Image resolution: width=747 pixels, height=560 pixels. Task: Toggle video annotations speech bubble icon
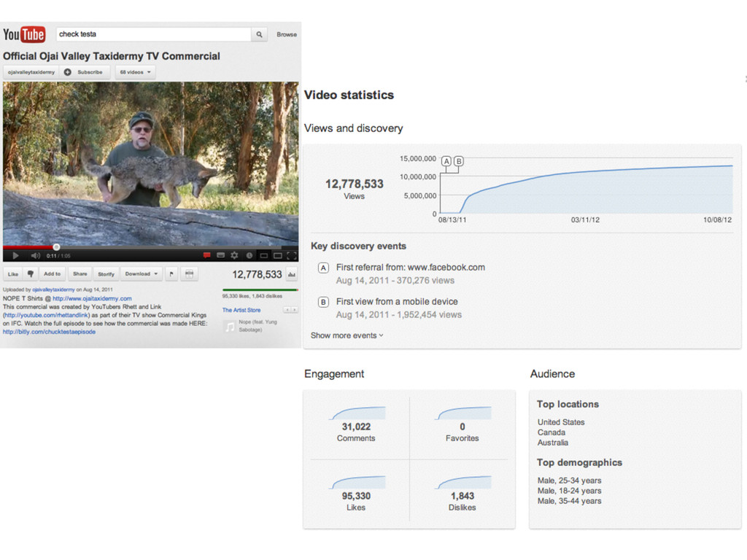206,256
